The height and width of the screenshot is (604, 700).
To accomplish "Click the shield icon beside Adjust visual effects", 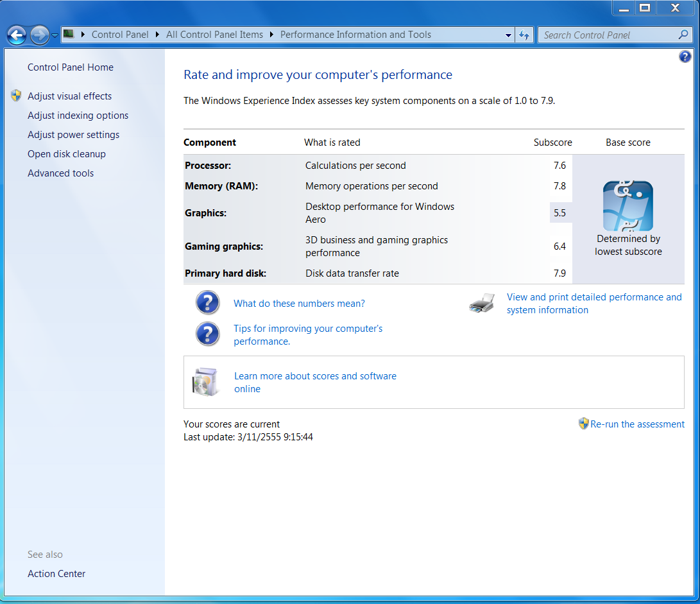I will coord(16,95).
